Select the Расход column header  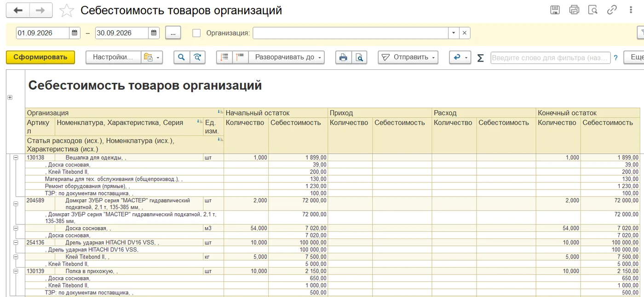click(x=483, y=113)
